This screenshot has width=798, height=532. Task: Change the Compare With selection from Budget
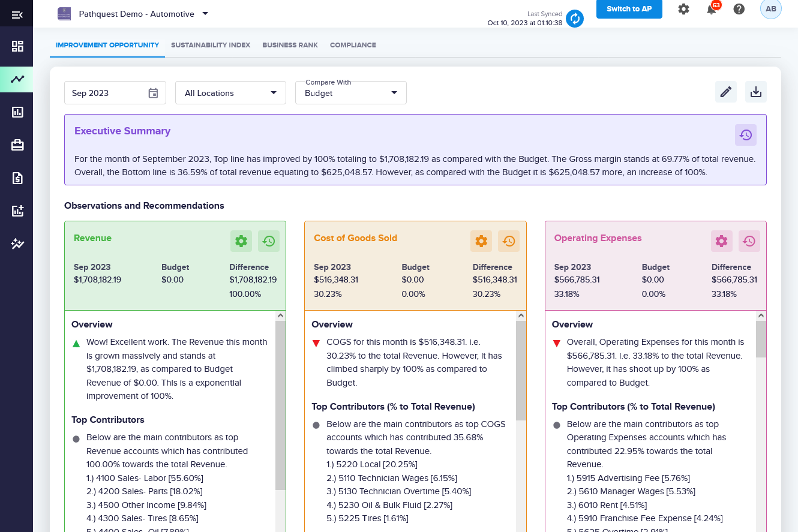[x=350, y=94]
